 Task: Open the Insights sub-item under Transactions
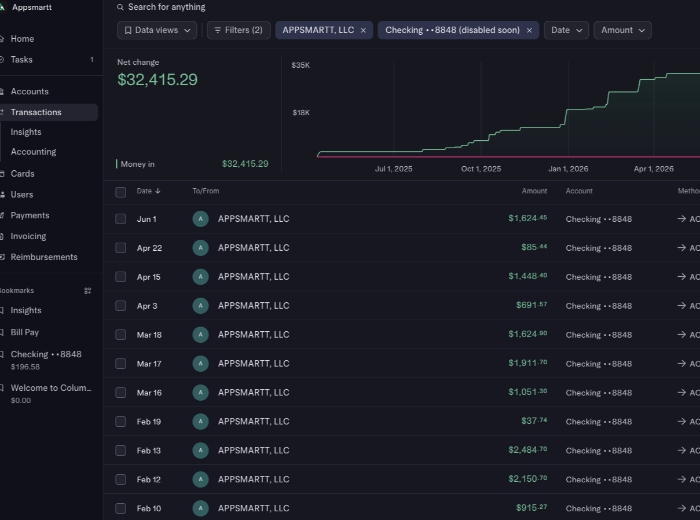click(26, 132)
